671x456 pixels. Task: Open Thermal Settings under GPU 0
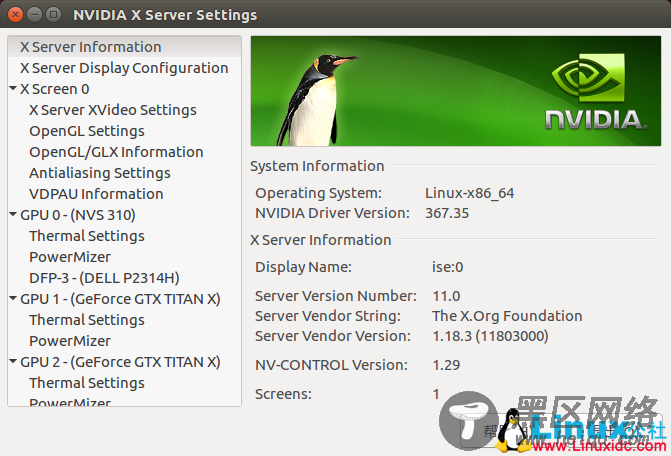(x=87, y=236)
